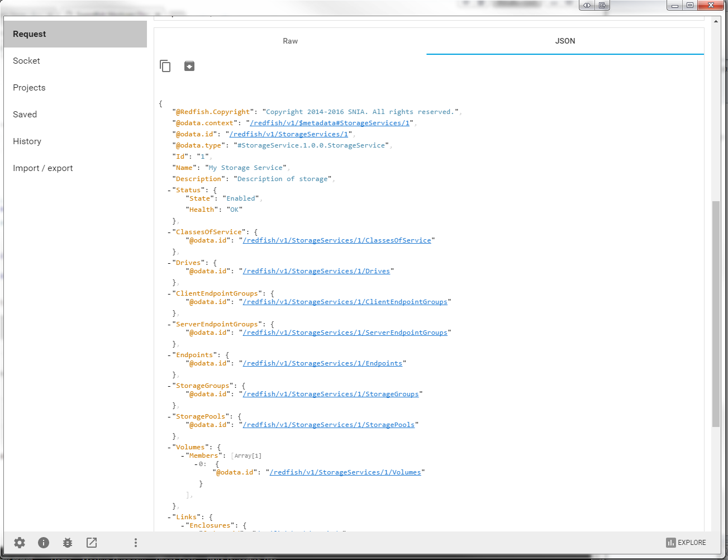This screenshot has width=728, height=560.
Task: Open the Import / export sidebar item
Action: [43, 168]
